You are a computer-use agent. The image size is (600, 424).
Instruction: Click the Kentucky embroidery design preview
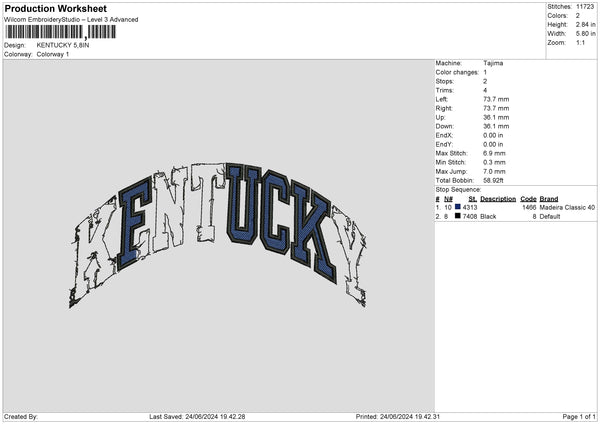(218, 234)
